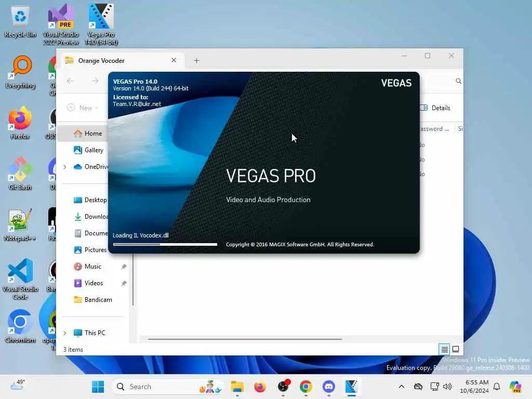Switch to Vegas Pro in the taskbar
This screenshot has width=532, height=399.
click(x=352, y=387)
